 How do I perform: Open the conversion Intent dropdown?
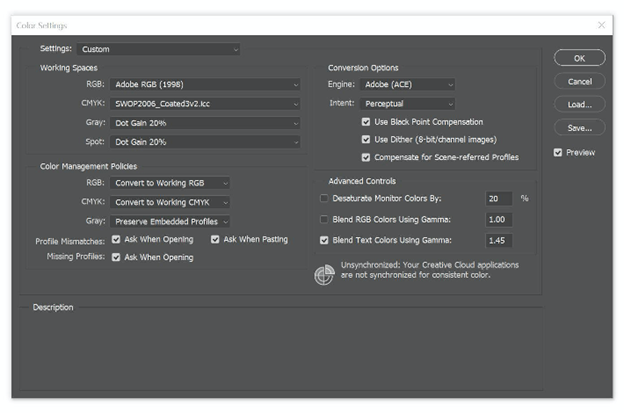point(407,104)
